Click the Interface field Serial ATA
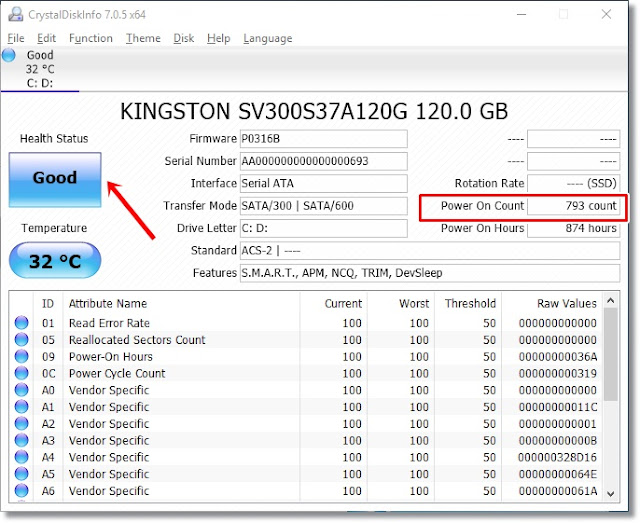 tap(323, 183)
